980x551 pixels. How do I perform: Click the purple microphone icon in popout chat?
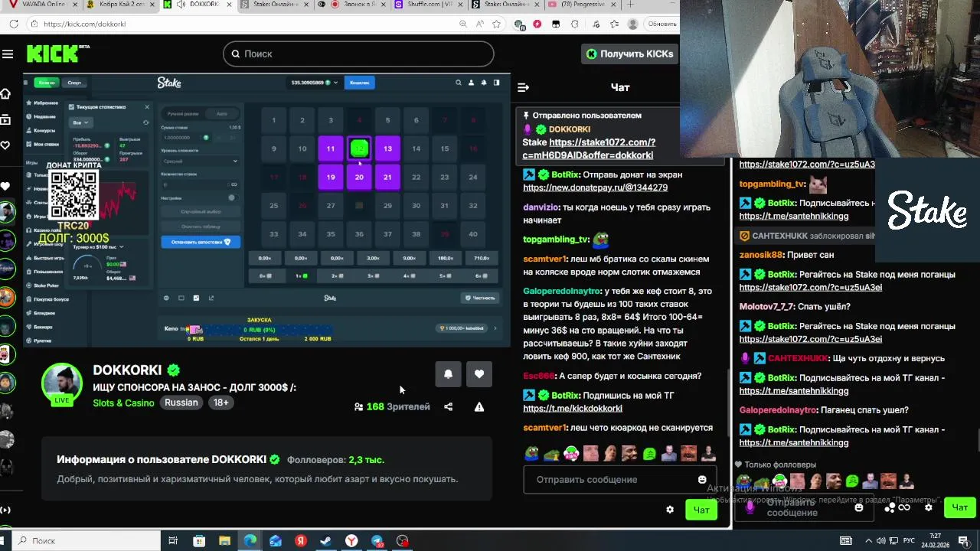[750, 507]
